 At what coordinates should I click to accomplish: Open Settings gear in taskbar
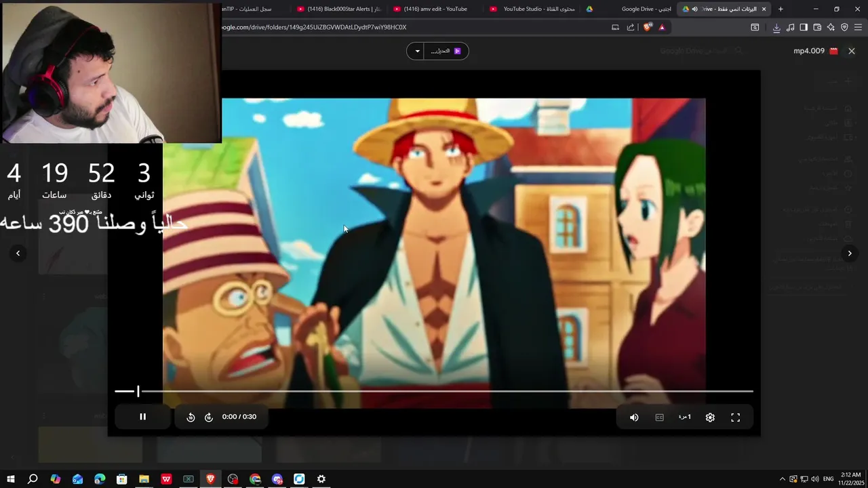pos(321,479)
